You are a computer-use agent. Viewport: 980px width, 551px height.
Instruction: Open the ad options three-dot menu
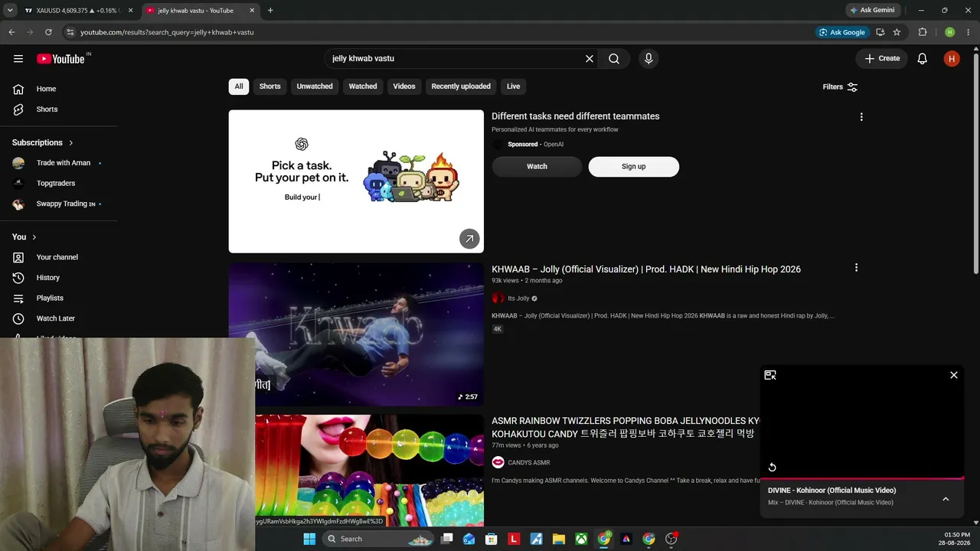point(861,117)
